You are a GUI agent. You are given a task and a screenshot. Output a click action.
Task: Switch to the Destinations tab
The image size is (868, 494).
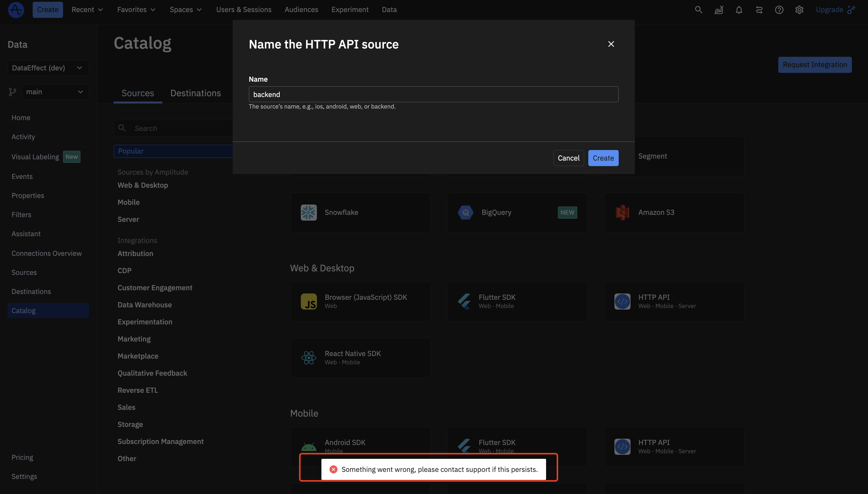pos(196,93)
